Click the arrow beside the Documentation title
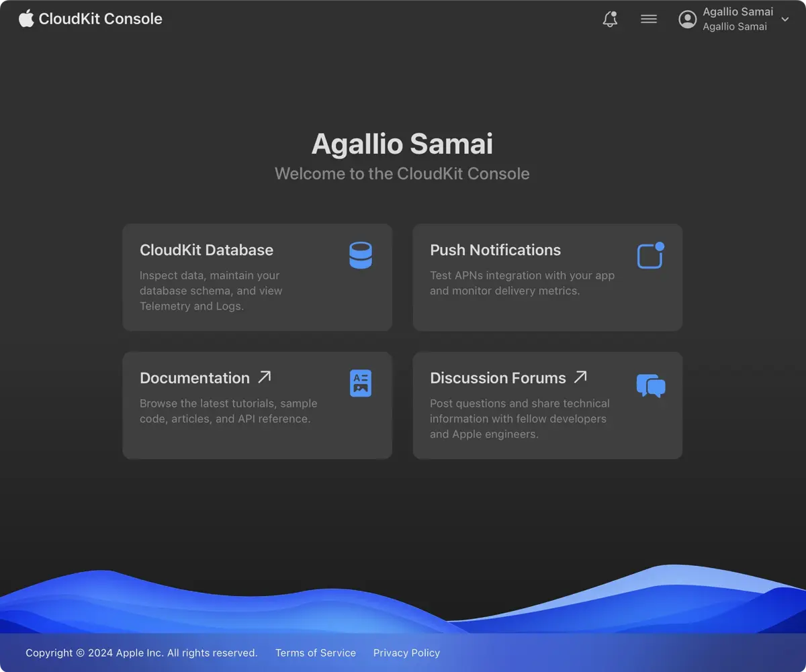 (265, 377)
